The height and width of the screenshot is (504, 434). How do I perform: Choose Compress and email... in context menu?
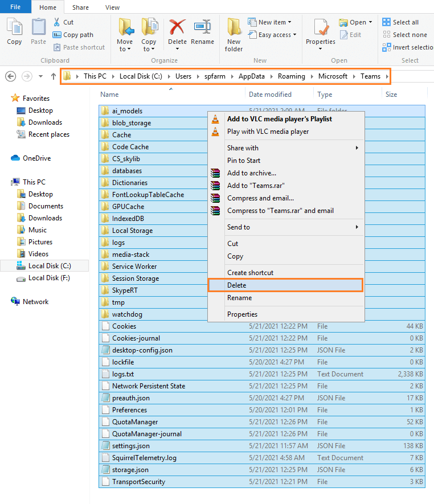tap(286, 198)
